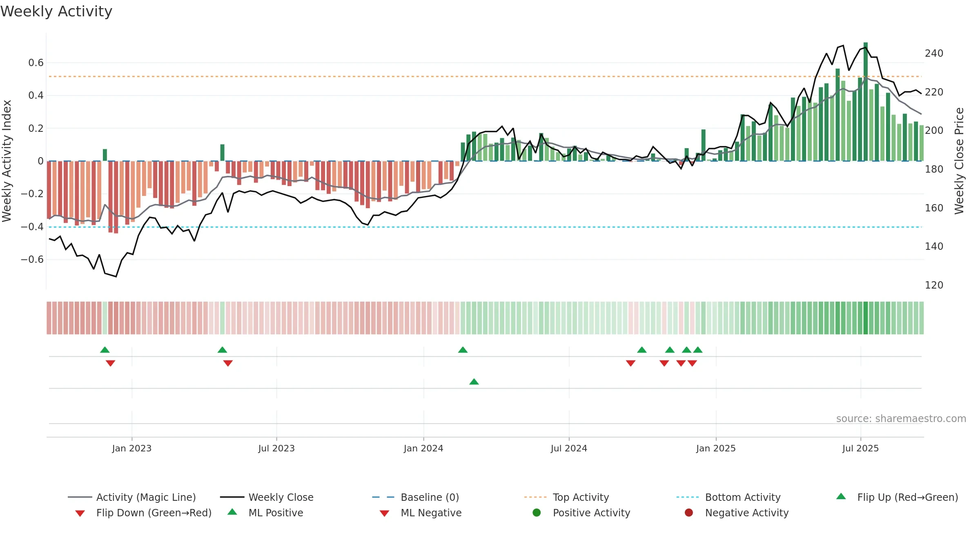The image size is (980, 551).
Task: Hide ML Negative series via legend
Action: [421, 513]
